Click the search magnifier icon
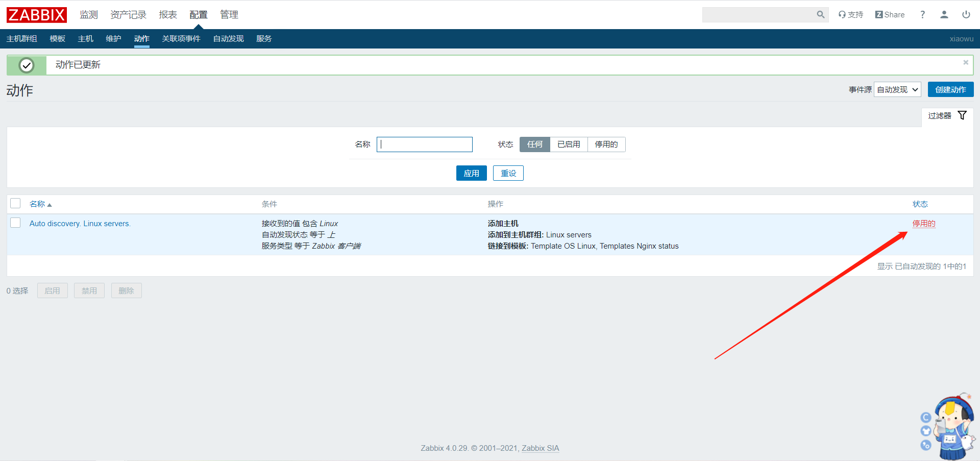 [820, 15]
